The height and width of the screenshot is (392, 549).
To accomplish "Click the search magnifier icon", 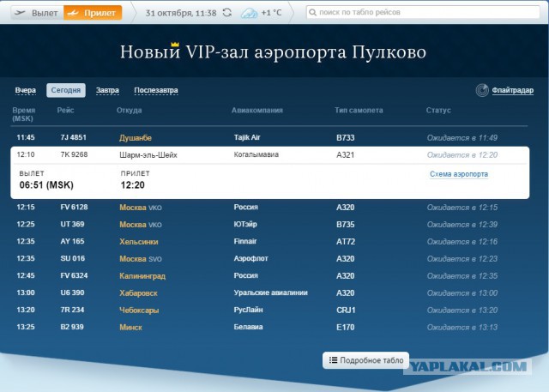I will point(312,12).
